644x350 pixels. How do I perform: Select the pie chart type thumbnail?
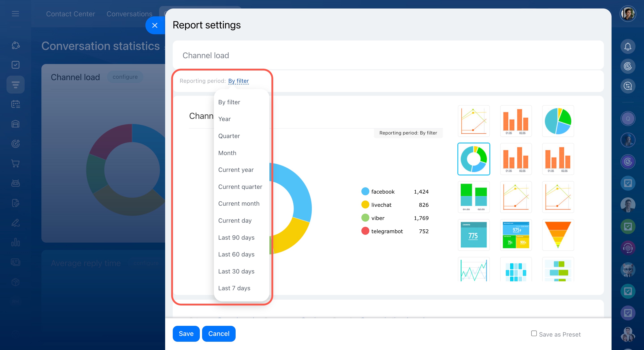(558, 121)
